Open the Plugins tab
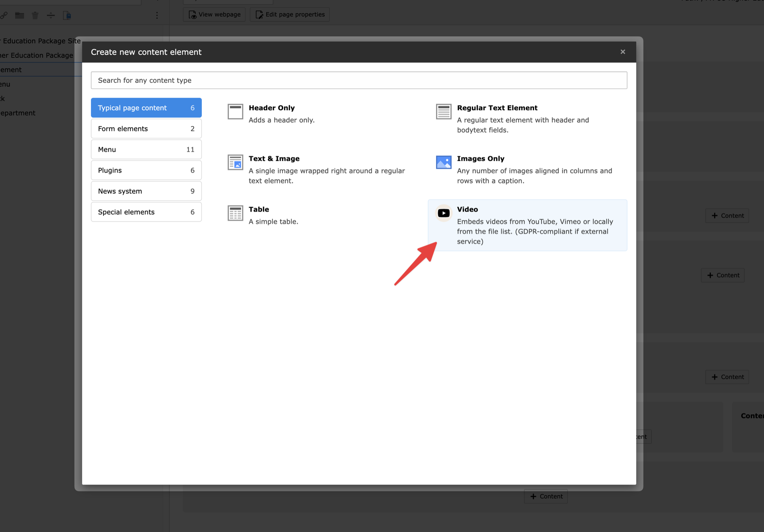Image resolution: width=764 pixels, height=532 pixels. [146, 170]
